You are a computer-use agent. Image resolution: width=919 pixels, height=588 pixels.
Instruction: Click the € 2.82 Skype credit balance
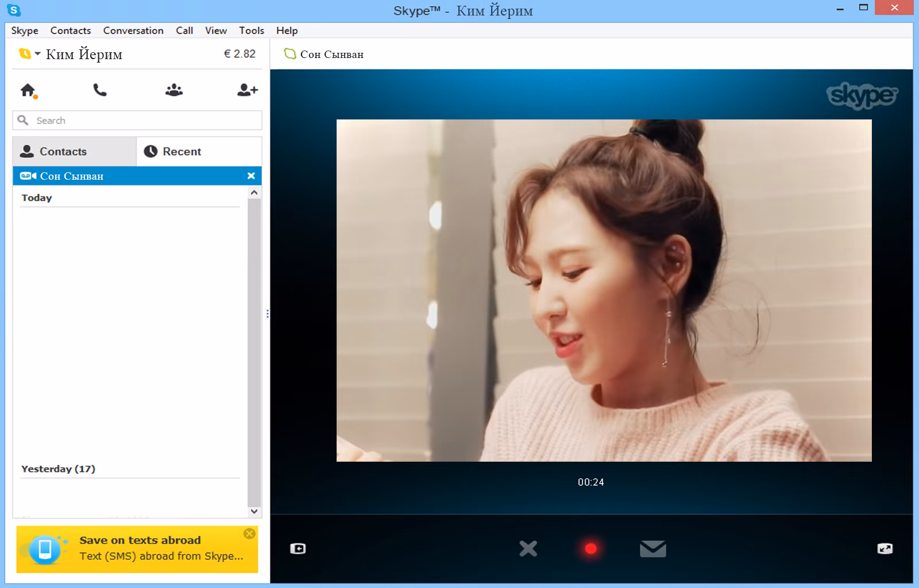(240, 54)
